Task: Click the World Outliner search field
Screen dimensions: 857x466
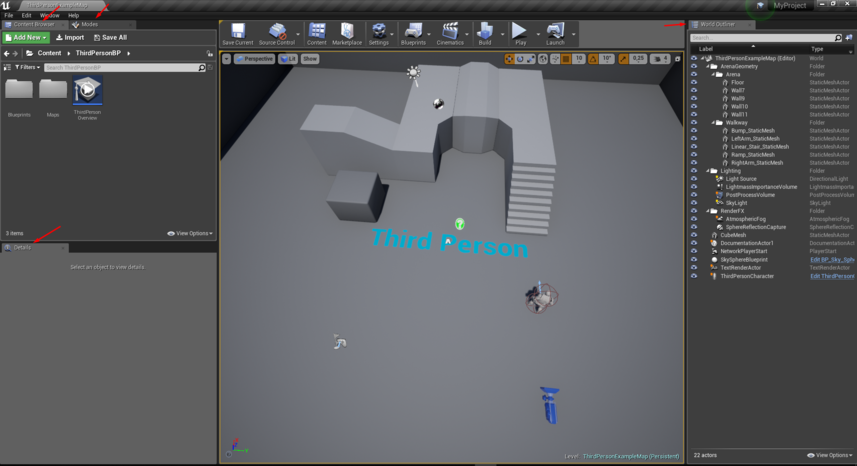Action: click(x=765, y=38)
